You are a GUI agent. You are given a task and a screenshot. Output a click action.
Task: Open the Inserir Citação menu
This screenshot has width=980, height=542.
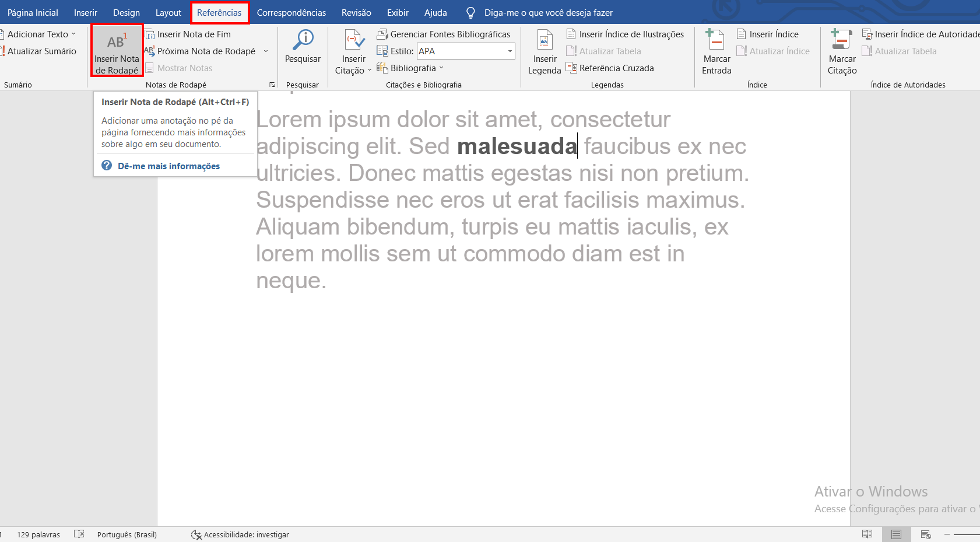pos(353,53)
